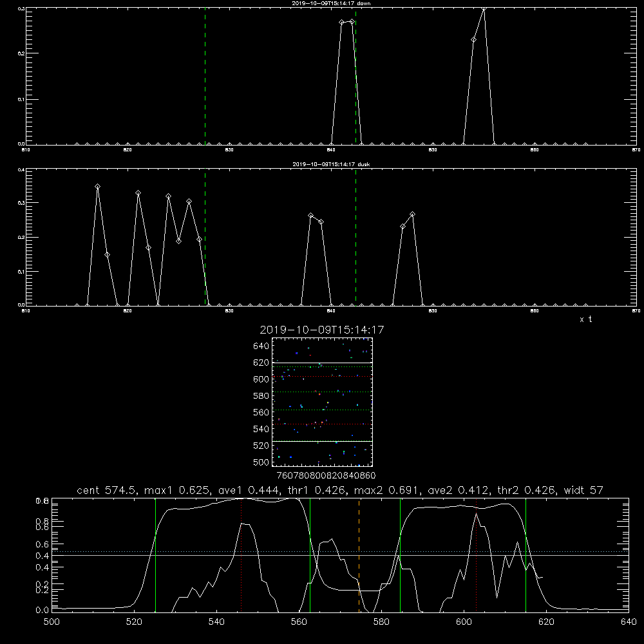Click the tallest diamond marker in dusk plot

pyautogui.click(x=97, y=187)
